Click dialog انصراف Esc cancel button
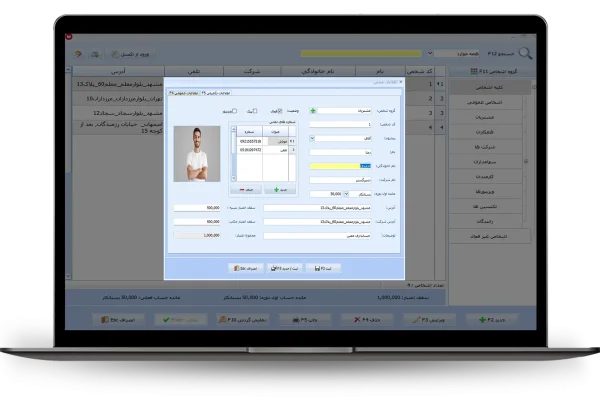The image size is (600, 400). tap(245, 268)
